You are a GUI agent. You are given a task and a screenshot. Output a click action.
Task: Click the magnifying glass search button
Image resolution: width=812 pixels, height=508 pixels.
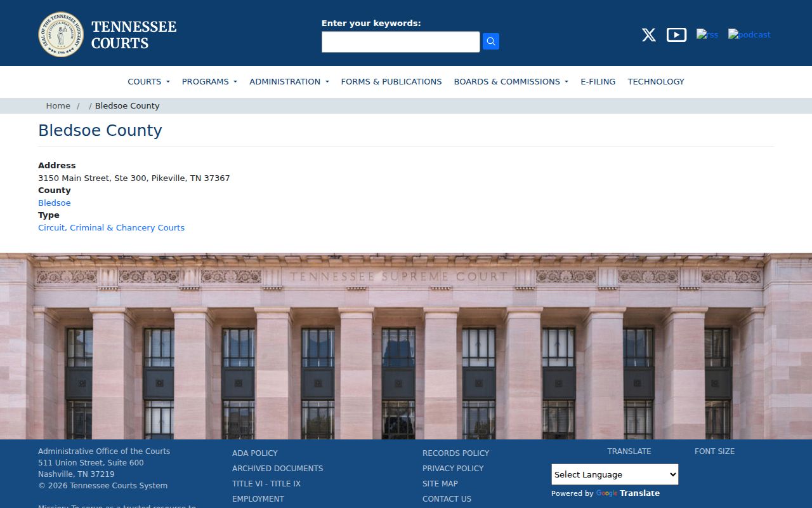coord(491,41)
